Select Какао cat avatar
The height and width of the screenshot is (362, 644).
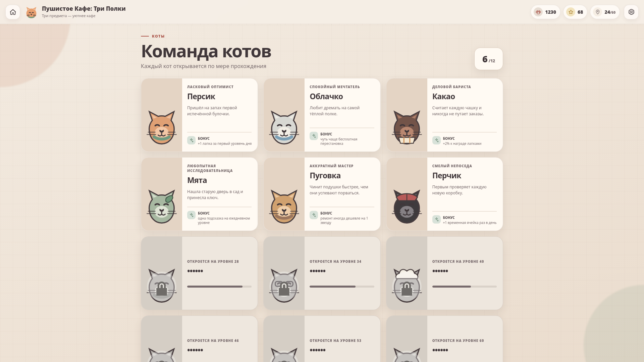click(407, 128)
